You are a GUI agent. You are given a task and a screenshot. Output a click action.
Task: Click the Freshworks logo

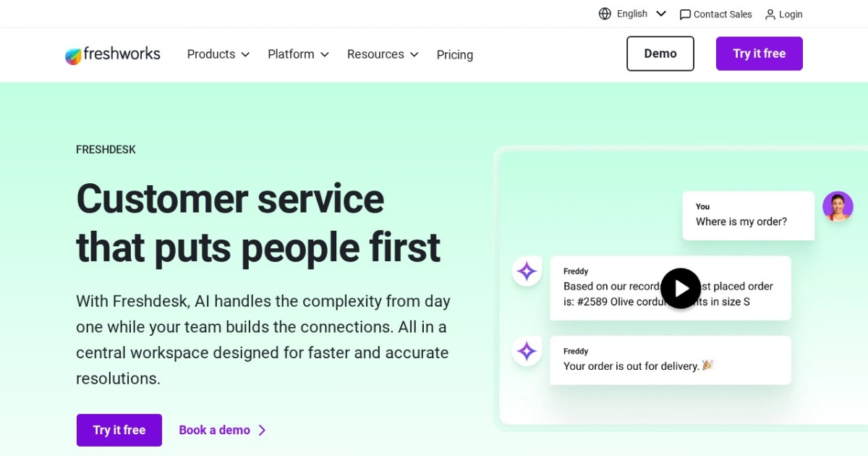pyautogui.click(x=112, y=54)
